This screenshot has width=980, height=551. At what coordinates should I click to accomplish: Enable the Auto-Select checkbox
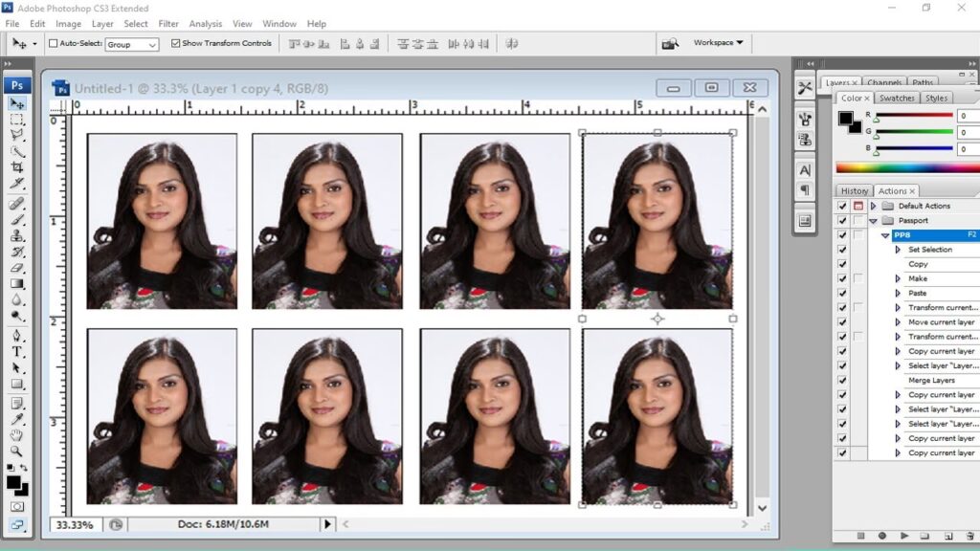tap(54, 44)
